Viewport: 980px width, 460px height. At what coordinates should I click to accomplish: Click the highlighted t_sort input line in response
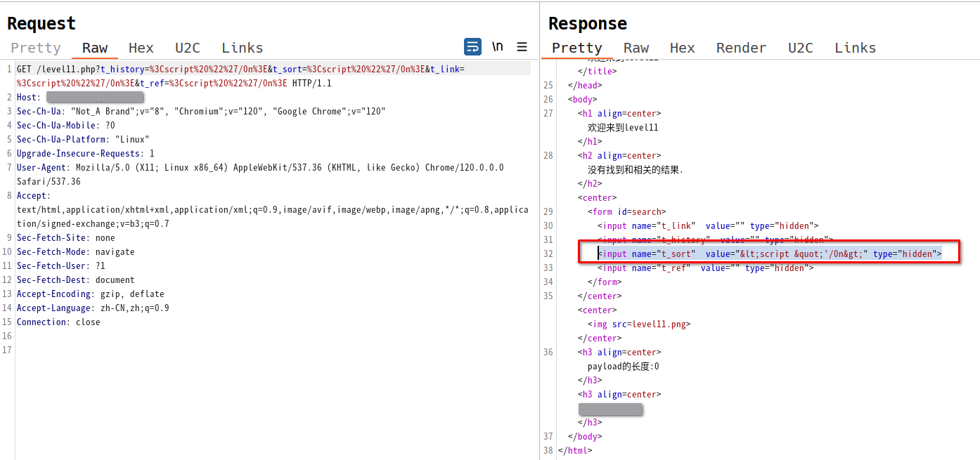coord(769,254)
